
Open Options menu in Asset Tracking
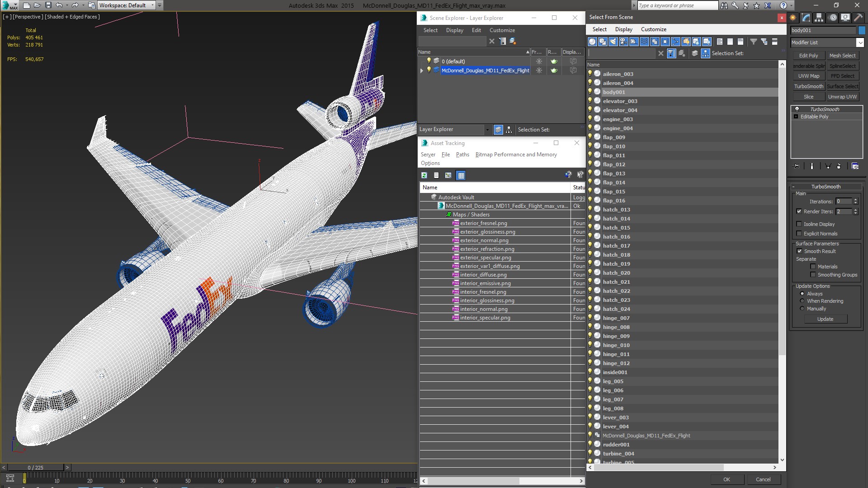[x=430, y=163]
